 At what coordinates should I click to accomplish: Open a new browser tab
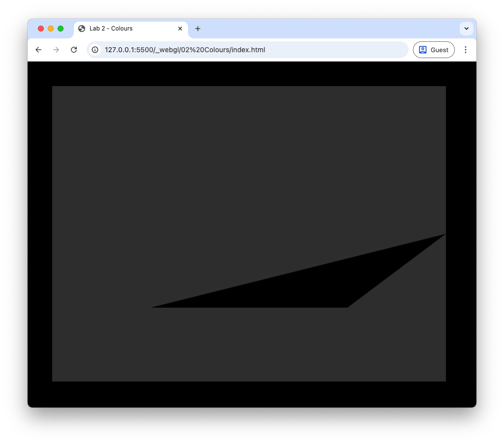pyautogui.click(x=198, y=29)
